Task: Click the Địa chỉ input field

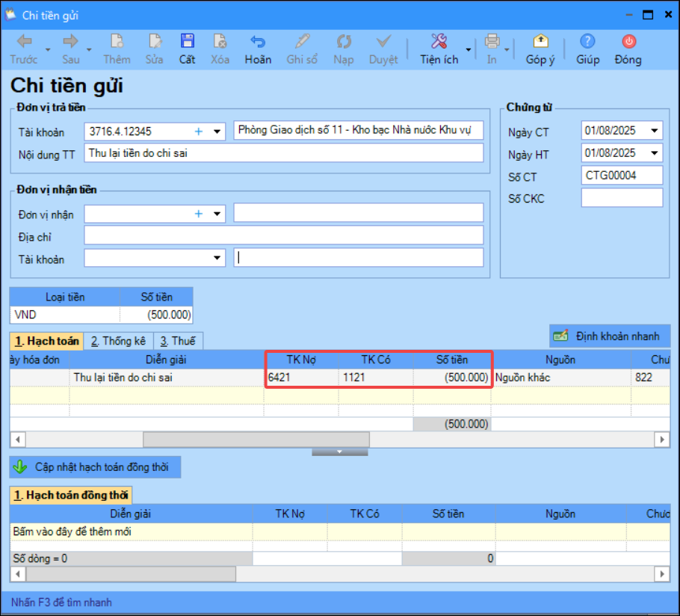Action: click(284, 235)
